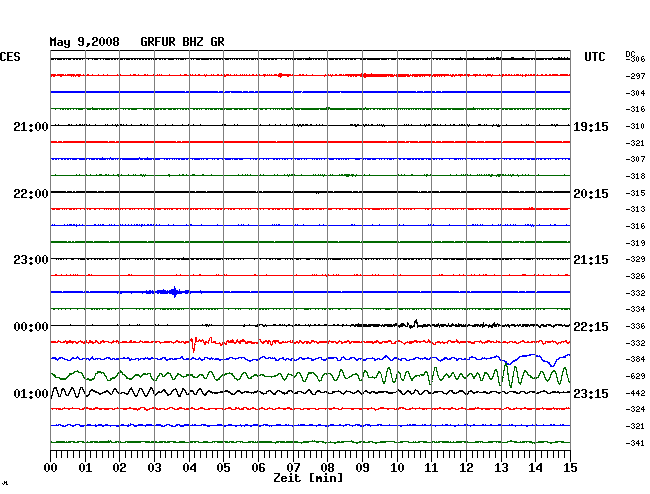Click the "UTC" column header
The width and height of the screenshot is (650, 494).
click(x=594, y=57)
